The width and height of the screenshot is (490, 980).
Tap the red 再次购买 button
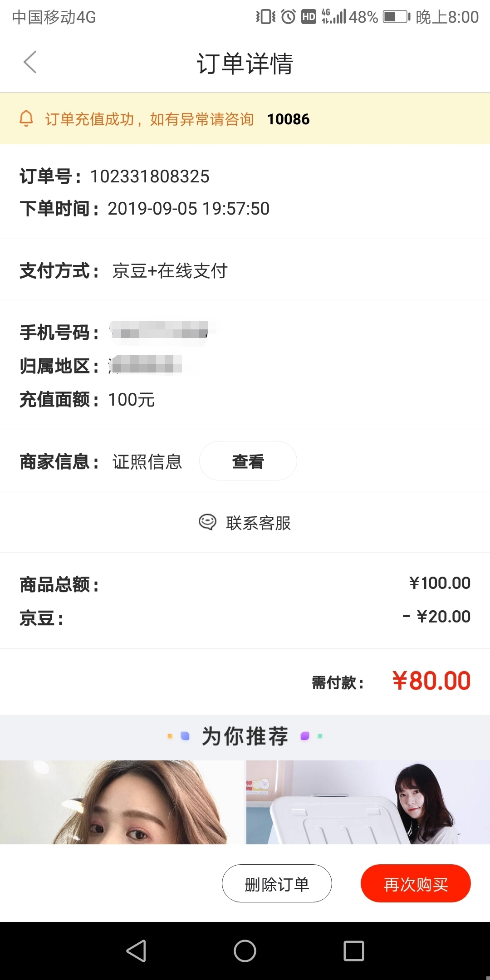pos(416,883)
